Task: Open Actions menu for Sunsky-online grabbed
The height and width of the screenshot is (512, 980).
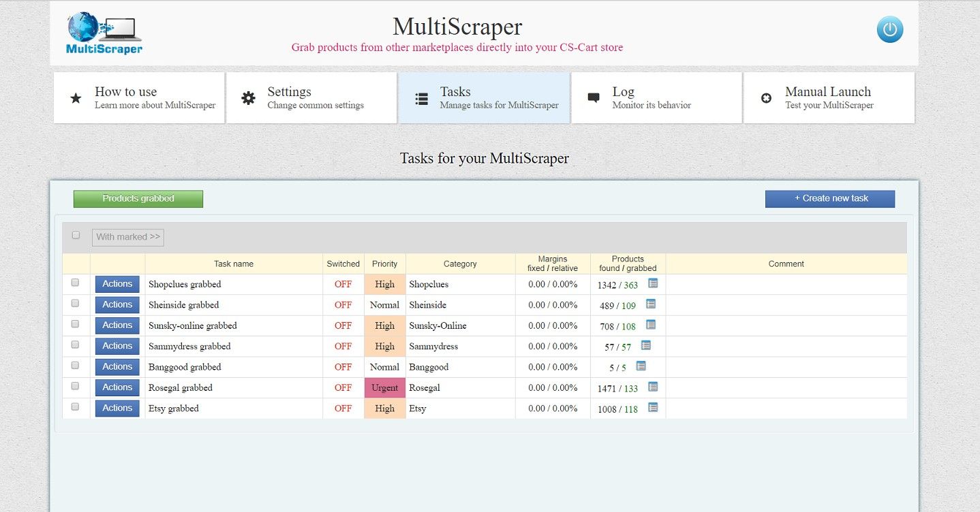Action: pyautogui.click(x=117, y=325)
